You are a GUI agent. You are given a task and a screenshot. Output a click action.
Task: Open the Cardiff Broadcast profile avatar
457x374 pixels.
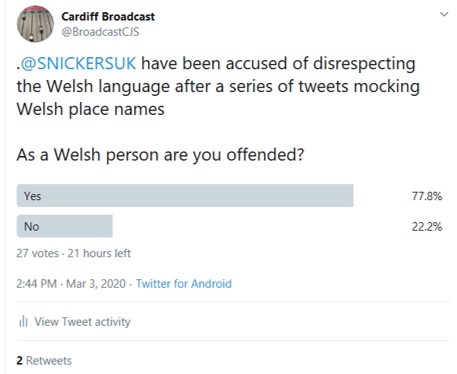(35, 24)
